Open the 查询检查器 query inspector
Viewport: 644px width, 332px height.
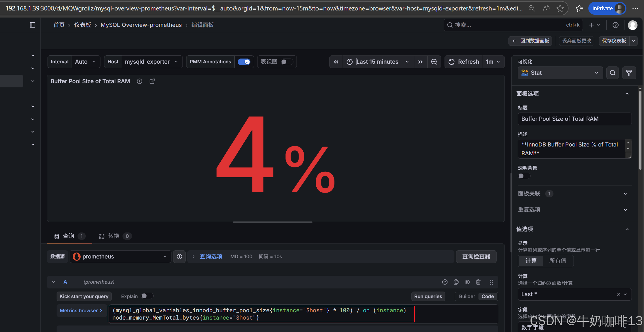pos(476,256)
